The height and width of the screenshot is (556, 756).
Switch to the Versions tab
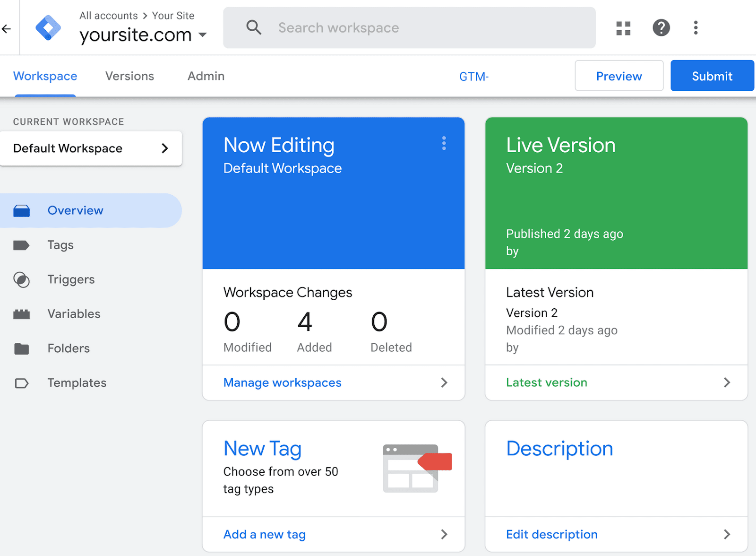(129, 76)
